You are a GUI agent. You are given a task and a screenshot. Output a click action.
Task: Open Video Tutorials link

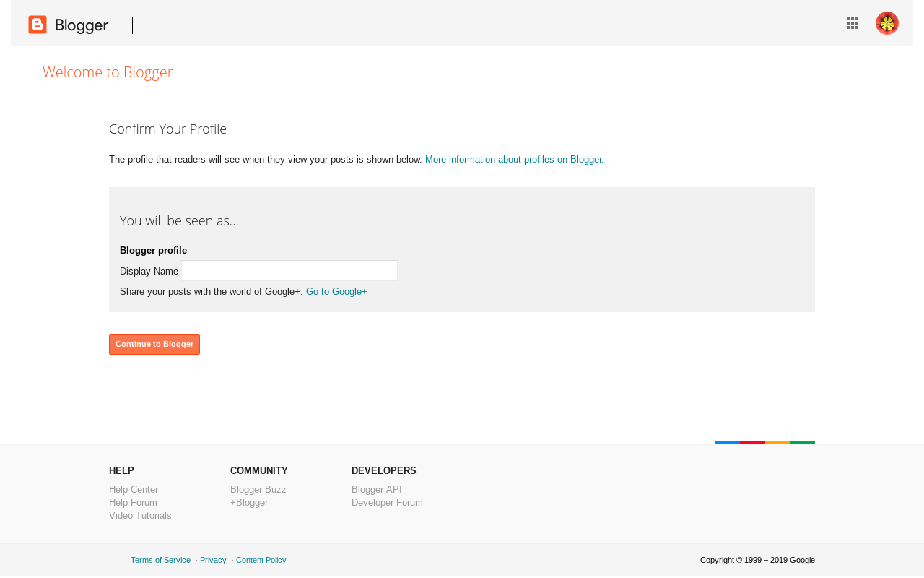click(140, 516)
